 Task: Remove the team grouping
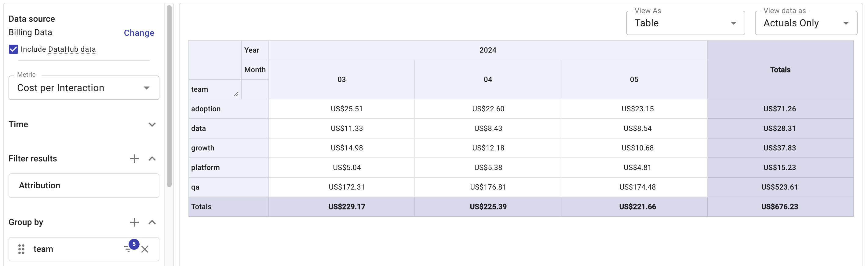click(x=145, y=249)
